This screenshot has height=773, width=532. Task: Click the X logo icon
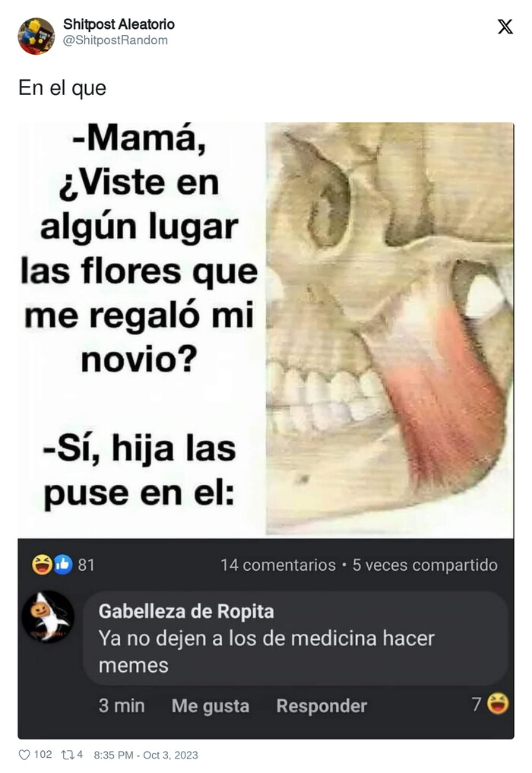click(505, 27)
